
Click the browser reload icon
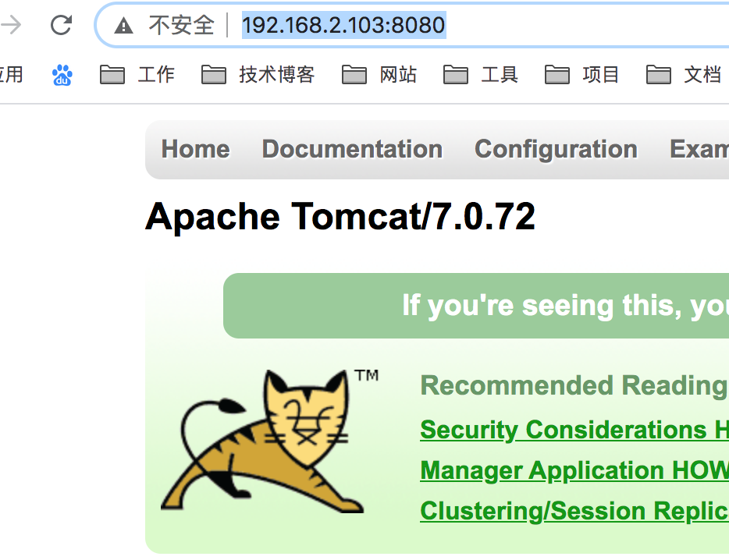coord(61,24)
